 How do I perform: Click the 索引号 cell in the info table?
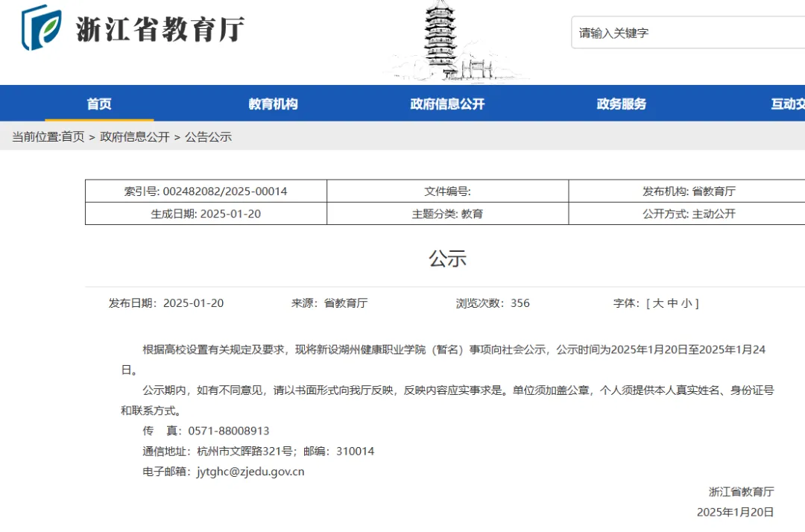click(x=206, y=191)
